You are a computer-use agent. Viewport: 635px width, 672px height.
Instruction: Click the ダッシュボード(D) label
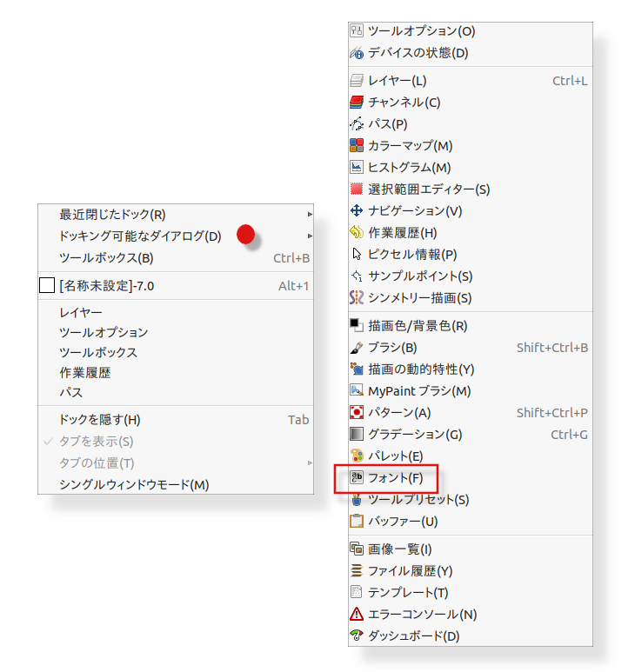414,636
